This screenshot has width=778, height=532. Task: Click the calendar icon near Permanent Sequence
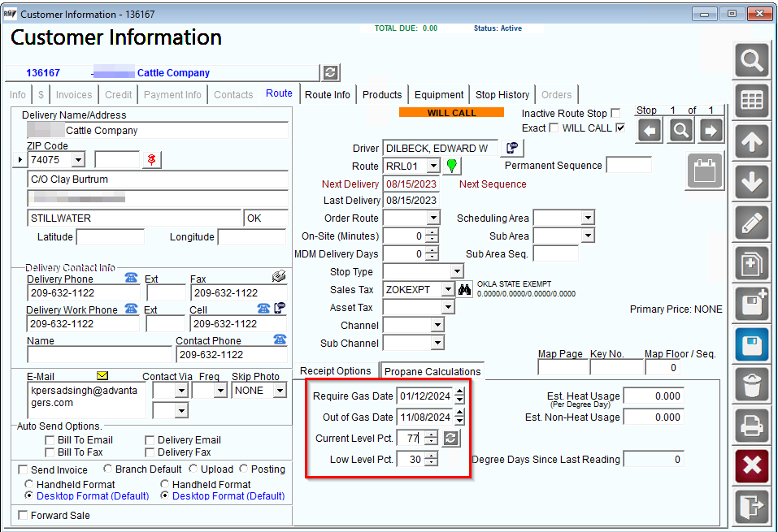tap(705, 171)
